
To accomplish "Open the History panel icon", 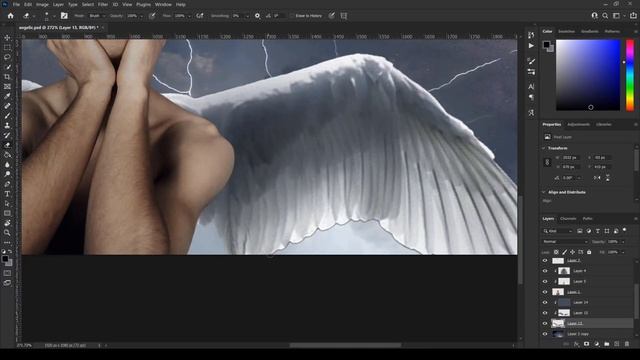I will pos(531,36).
